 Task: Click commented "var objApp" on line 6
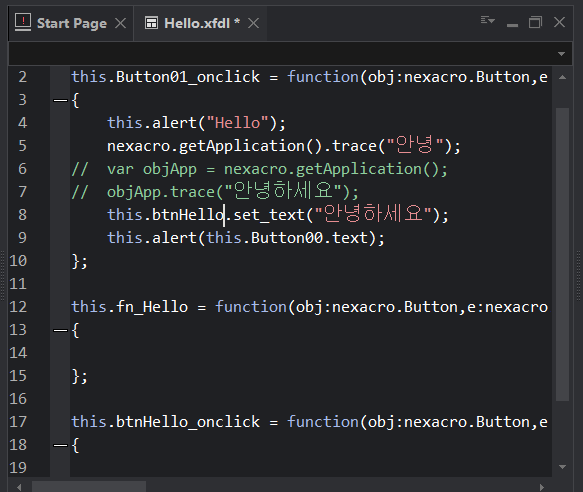pyautogui.click(x=152, y=169)
